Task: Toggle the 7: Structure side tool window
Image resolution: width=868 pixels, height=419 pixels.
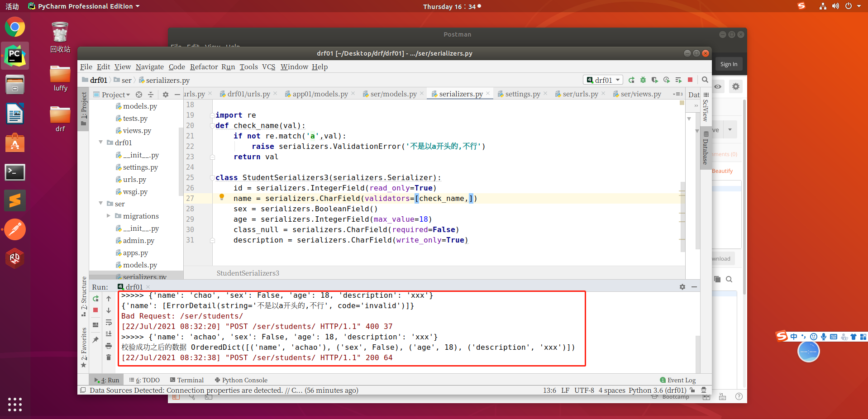Action: [84, 296]
